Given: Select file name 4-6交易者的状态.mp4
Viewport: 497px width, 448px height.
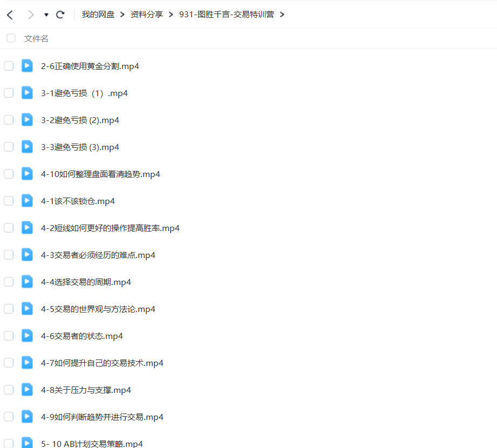Looking at the screenshot, I should pos(82,336).
